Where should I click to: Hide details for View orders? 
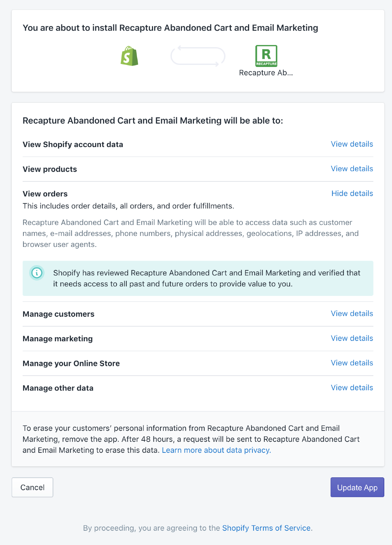[352, 193]
